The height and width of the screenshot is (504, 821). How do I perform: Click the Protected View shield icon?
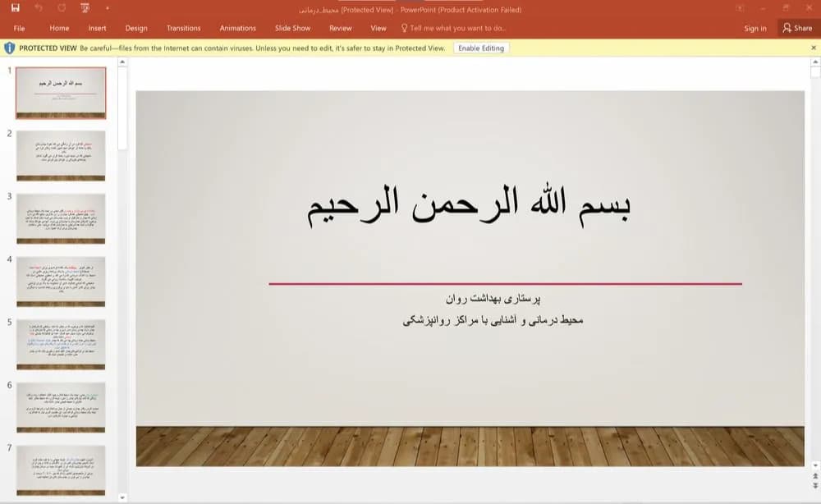tap(9, 48)
